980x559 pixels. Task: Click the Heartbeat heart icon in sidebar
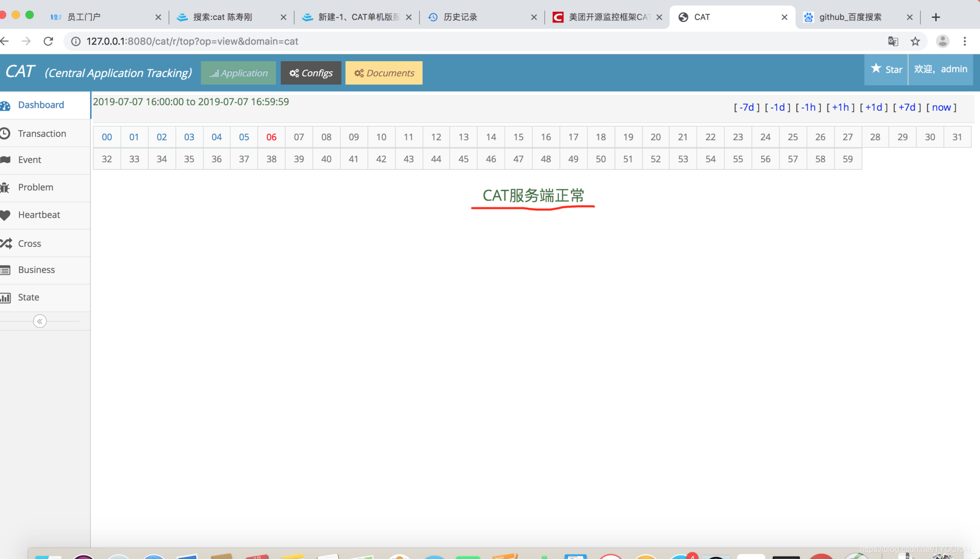pos(5,215)
